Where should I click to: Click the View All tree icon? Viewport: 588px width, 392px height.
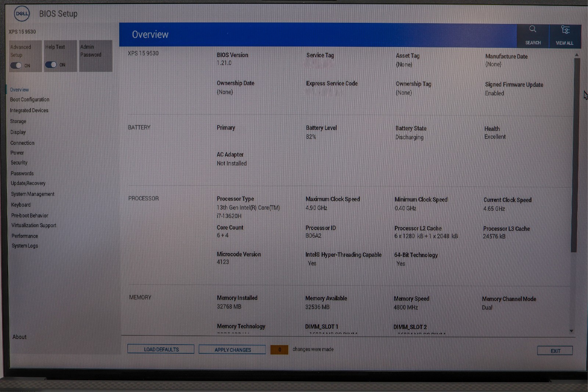pyautogui.click(x=565, y=29)
